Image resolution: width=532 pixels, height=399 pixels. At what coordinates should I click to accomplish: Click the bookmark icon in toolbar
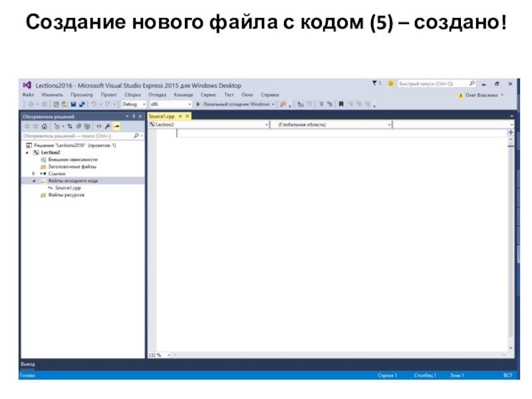pyautogui.click(x=341, y=104)
